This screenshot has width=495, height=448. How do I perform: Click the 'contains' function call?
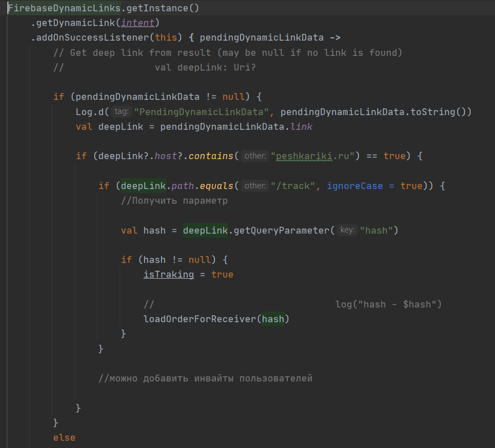tap(211, 156)
